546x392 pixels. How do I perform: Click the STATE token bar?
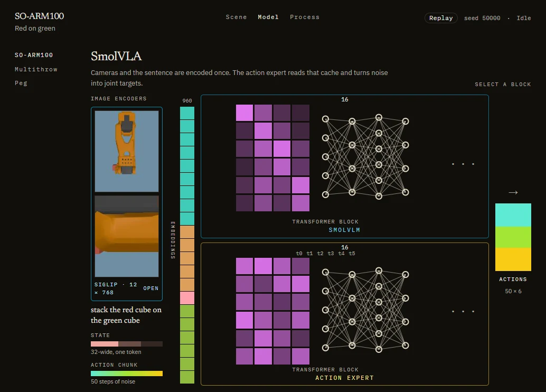127,344
